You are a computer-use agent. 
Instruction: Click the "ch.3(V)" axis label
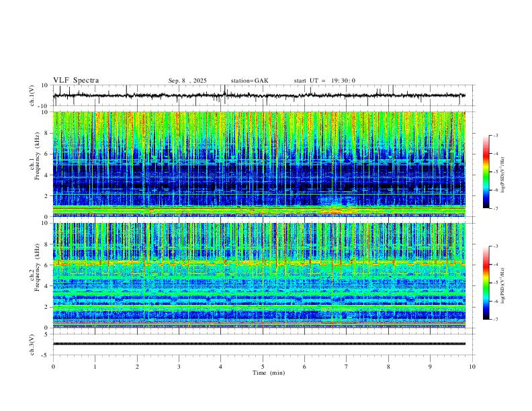tap(32, 345)
